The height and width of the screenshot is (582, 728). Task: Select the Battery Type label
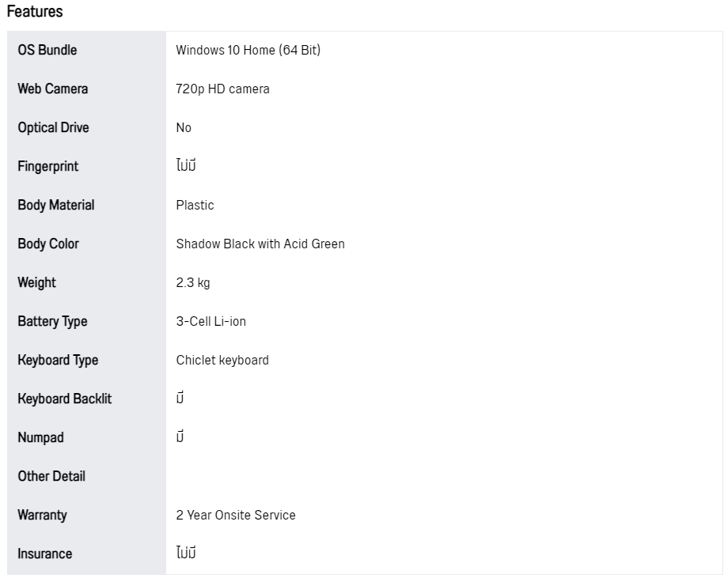coord(52,322)
